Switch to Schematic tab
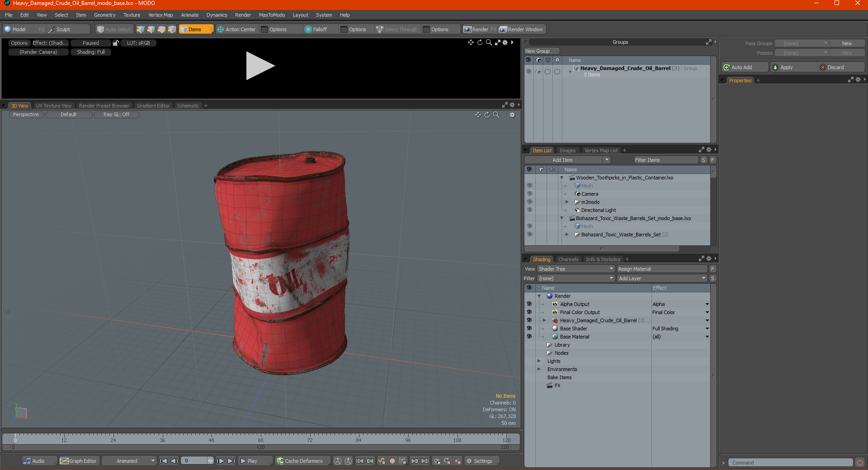The height and width of the screenshot is (470, 868). [188, 106]
